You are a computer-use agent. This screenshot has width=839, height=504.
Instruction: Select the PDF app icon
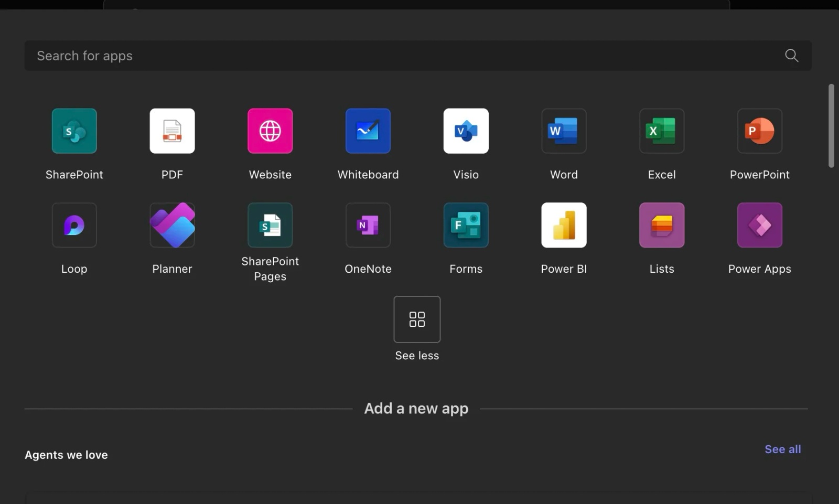(172, 131)
